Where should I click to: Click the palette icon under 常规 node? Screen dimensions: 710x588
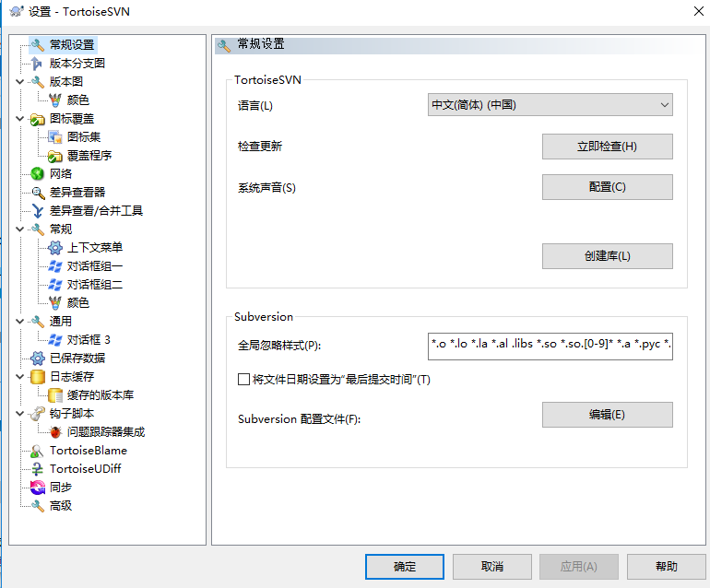(x=54, y=303)
